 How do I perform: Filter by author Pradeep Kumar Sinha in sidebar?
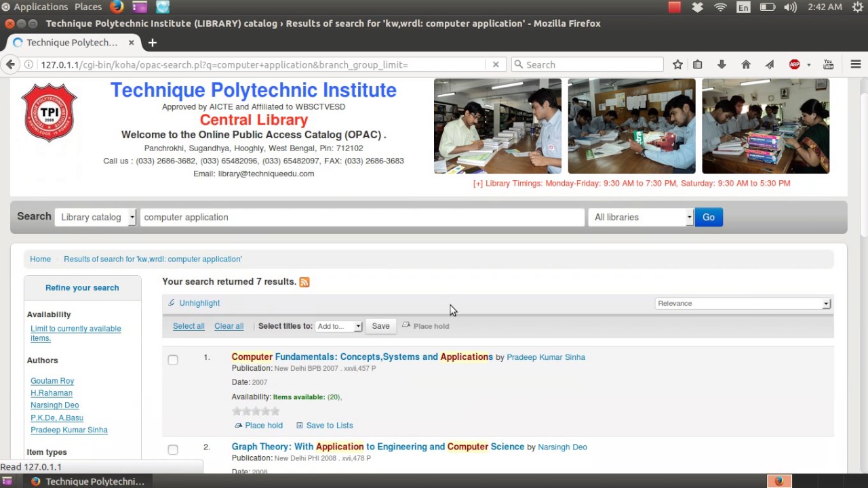pos(69,430)
